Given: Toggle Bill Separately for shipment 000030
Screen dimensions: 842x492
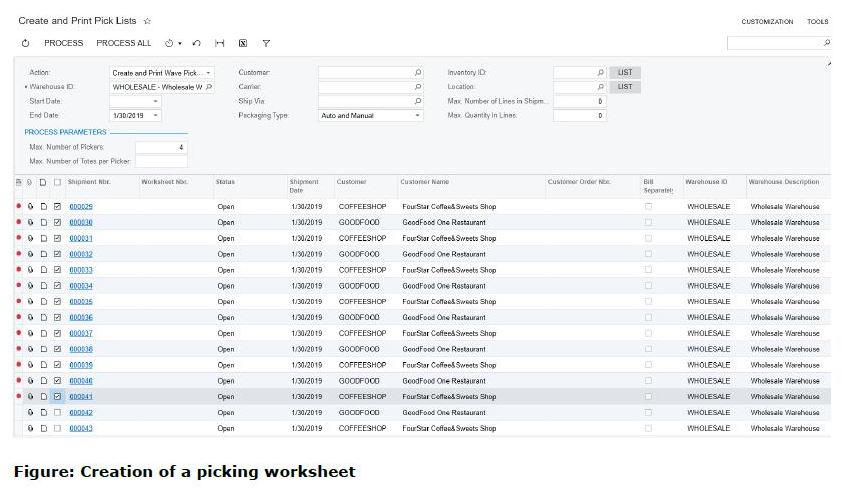Looking at the screenshot, I should tap(649, 222).
